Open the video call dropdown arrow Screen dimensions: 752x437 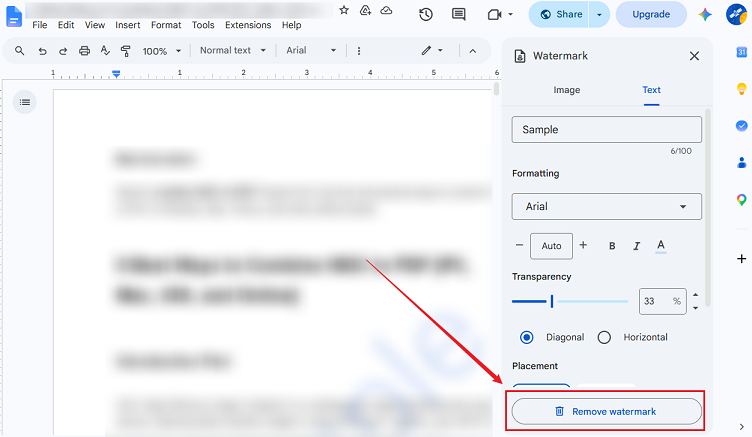[510, 14]
